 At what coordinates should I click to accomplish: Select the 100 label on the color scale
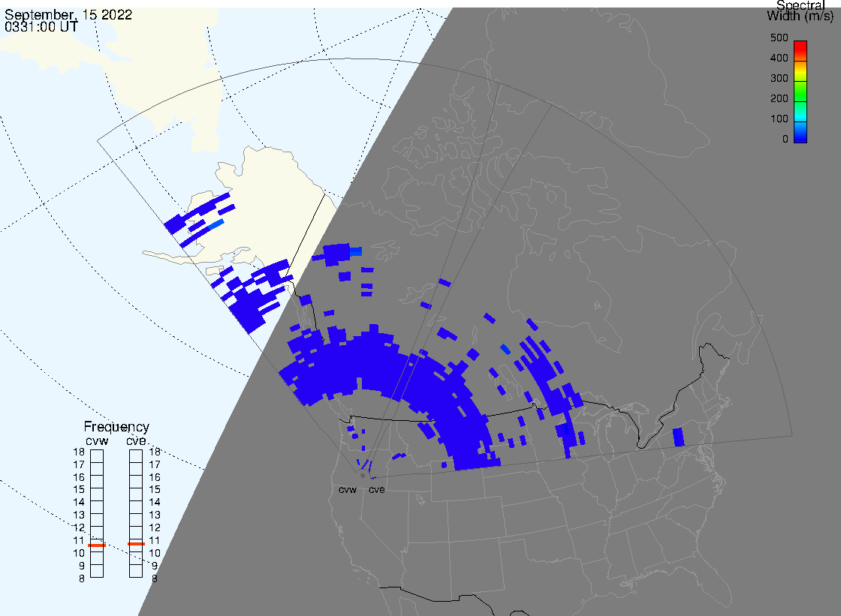tap(779, 119)
